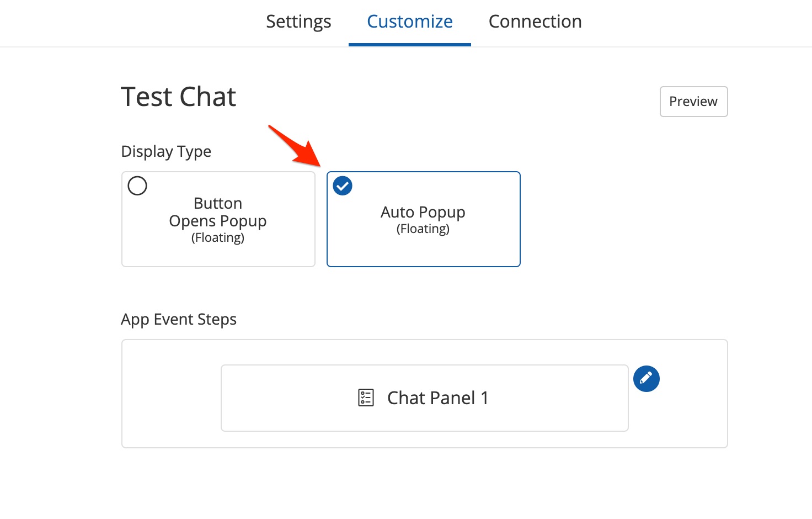This screenshot has width=812, height=519.
Task: Click the Chat Panel 1 text label
Action: point(437,398)
